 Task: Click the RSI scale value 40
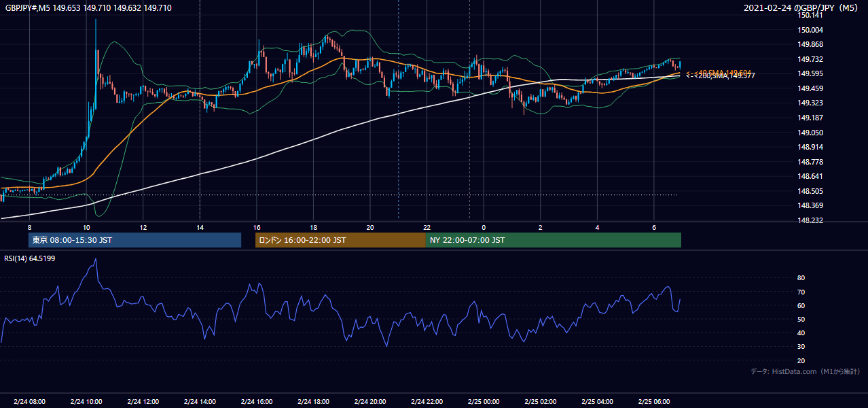801,333
